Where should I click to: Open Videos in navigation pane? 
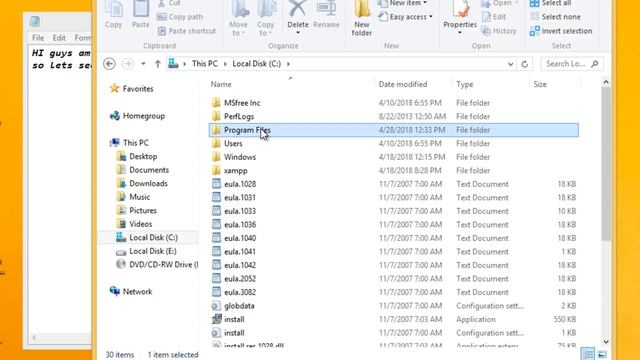(x=134, y=224)
